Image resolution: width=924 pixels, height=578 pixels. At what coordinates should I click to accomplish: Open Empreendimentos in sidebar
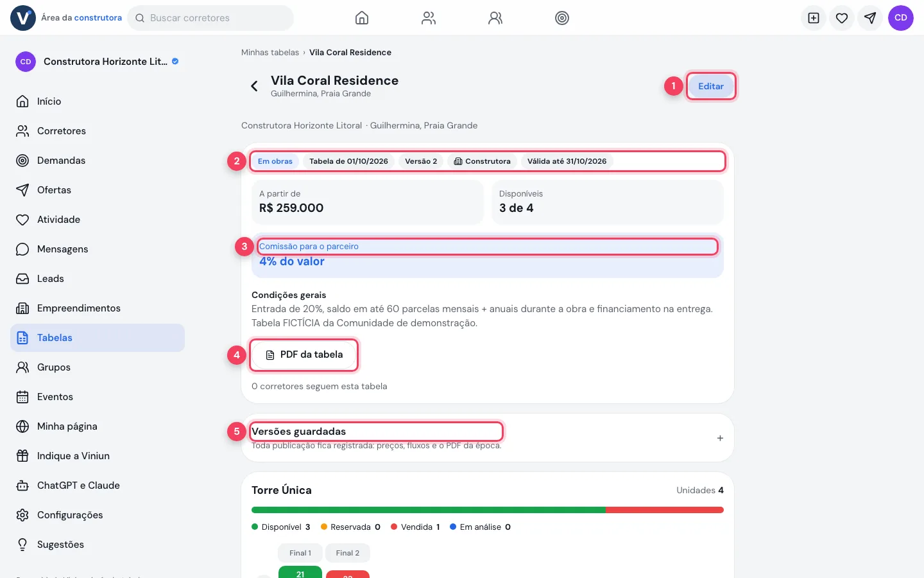98,308
